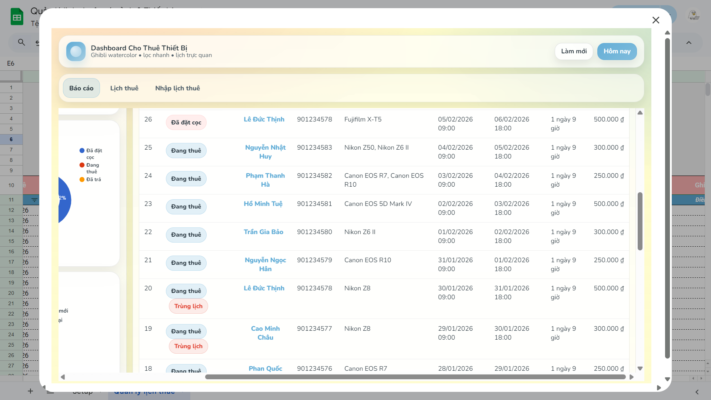Click the orange "Đã trả" legend dot

click(x=82, y=179)
